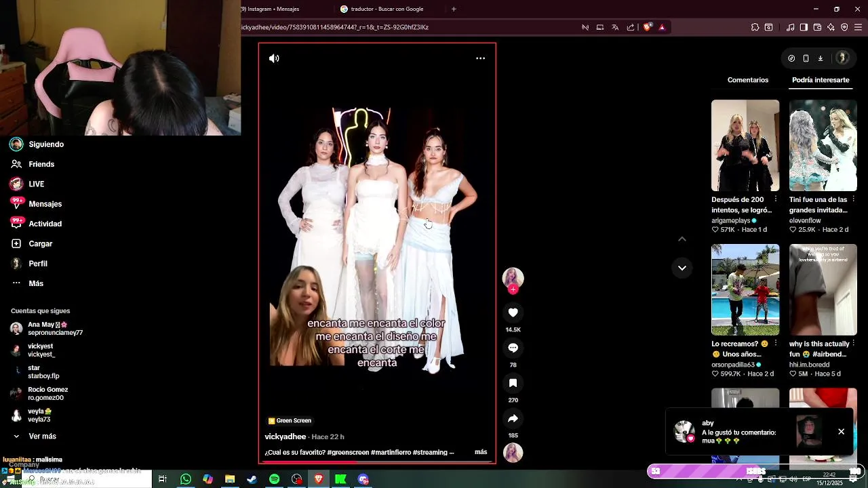Open LIVE in the sidebar
This screenshot has width=868, height=488.
point(28,184)
